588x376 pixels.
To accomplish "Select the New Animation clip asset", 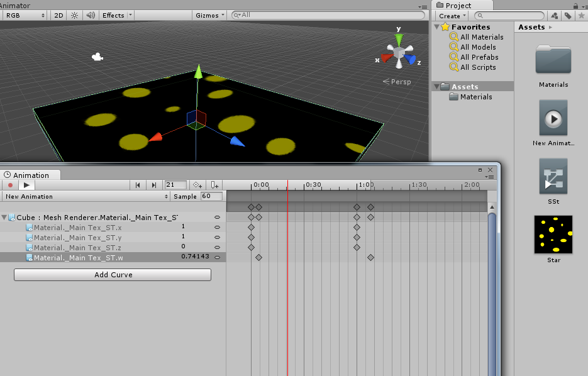I will coord(553,118).
